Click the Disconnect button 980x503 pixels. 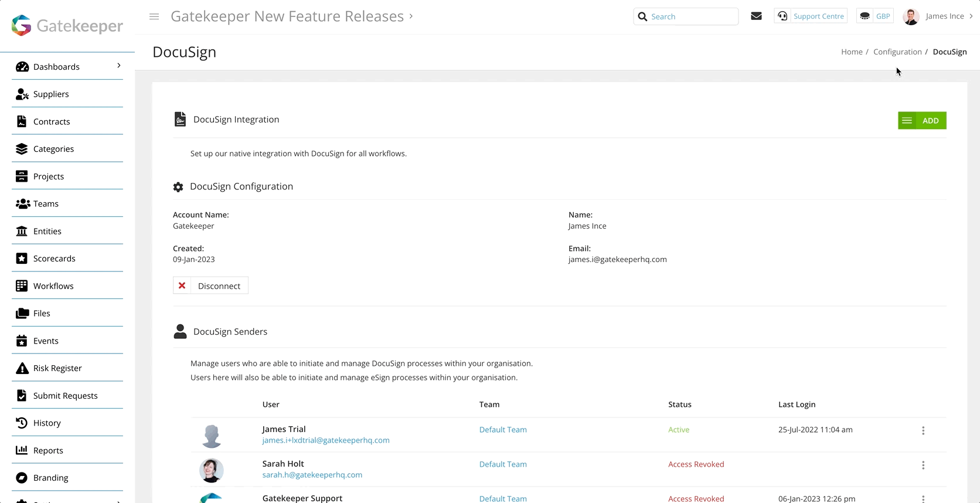210,286
